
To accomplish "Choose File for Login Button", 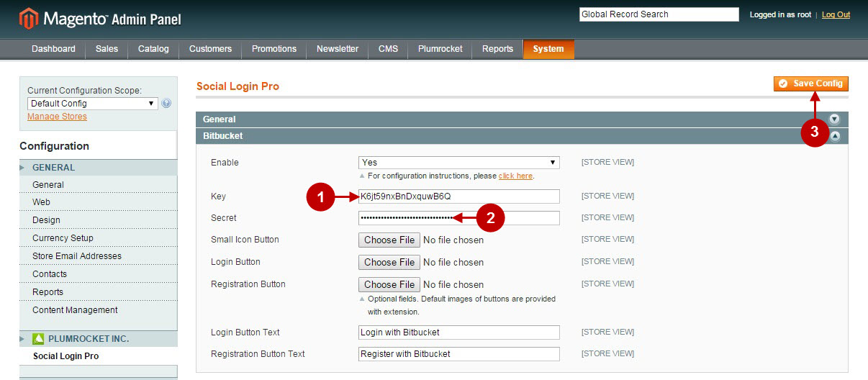I will pyautogui.click(x=389, y=262).
